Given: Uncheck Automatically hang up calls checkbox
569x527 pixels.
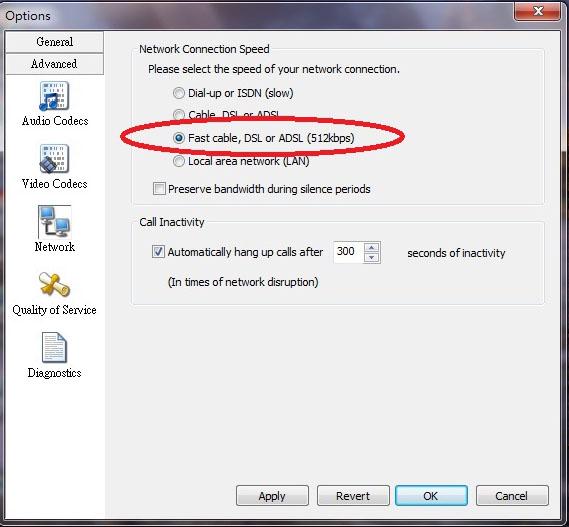Looking at the screenshot, I should [158, 252].
